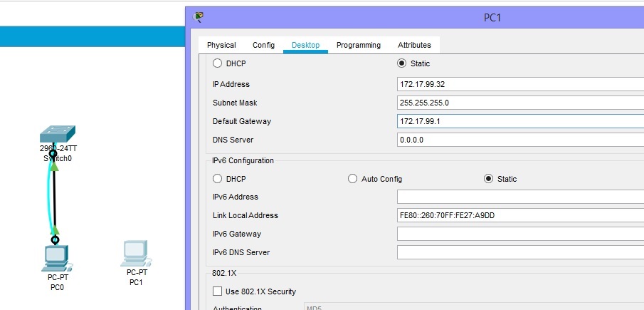The height and width of the screenshot is (310, 644).
Task: Click the empty IPv6 Address field
Action: pos(519,197)
